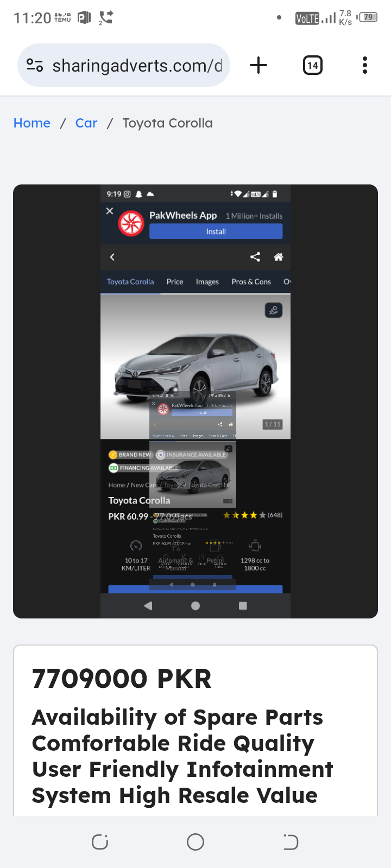Image resolution: width=391 pixels, height=868 pixels.
Task: Open the site info icon in address bar
Action: click(x=35, y=66)
